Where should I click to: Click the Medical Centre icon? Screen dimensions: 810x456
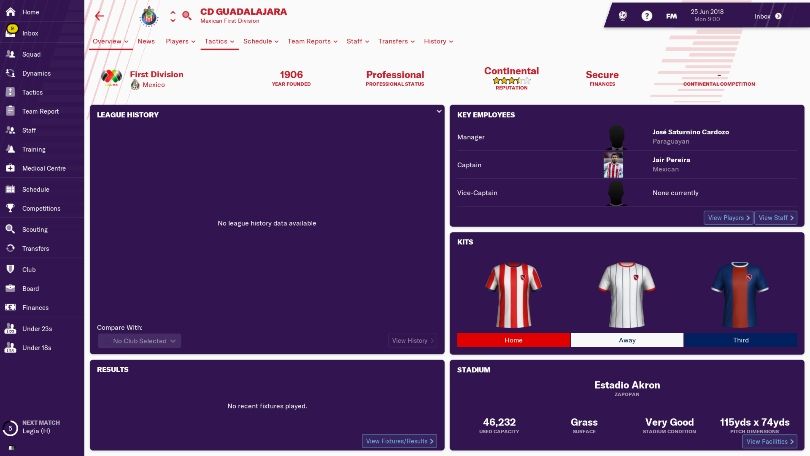coord(10,168)
